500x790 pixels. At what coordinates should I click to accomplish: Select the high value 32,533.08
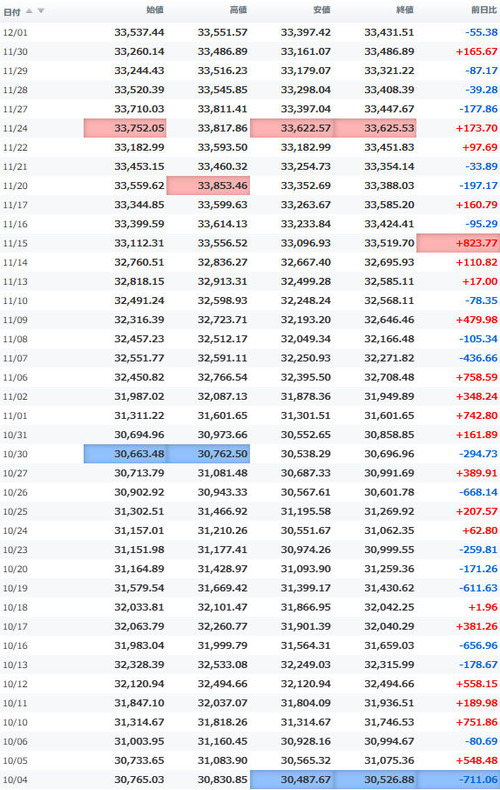point(222,665)
